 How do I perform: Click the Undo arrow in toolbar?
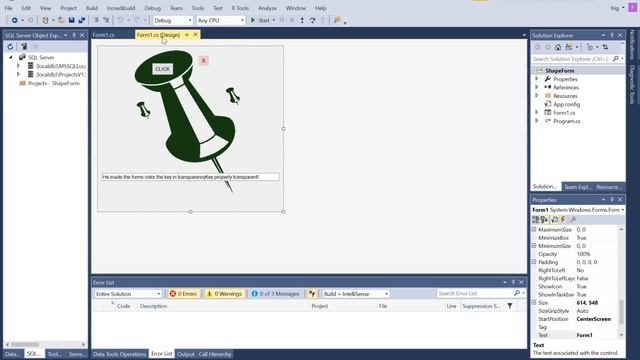point(120,20)
